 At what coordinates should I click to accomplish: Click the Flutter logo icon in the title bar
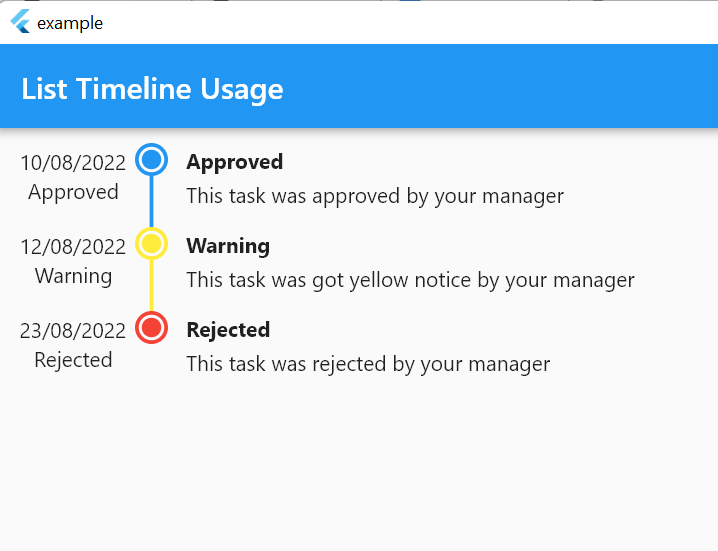pyautogui.click(x=20, y=22)
